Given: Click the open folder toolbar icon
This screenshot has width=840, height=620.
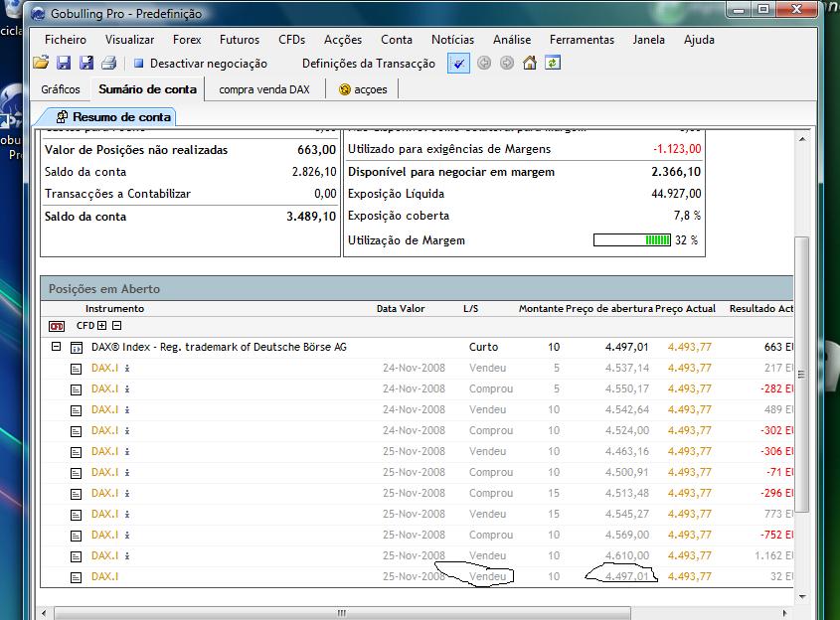Looking at the screenshot, I should tap(41, 63).
